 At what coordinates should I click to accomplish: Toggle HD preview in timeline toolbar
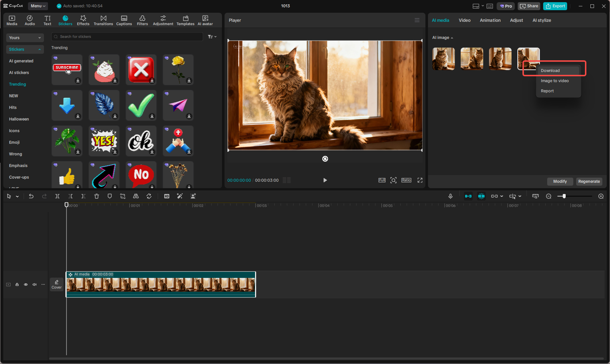(166, 196)
